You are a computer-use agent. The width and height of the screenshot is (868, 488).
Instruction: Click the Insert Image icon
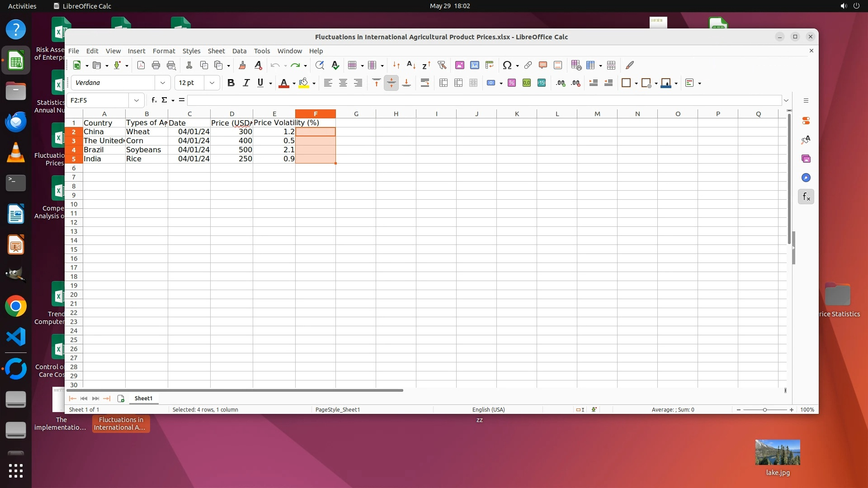coord(459,66)
